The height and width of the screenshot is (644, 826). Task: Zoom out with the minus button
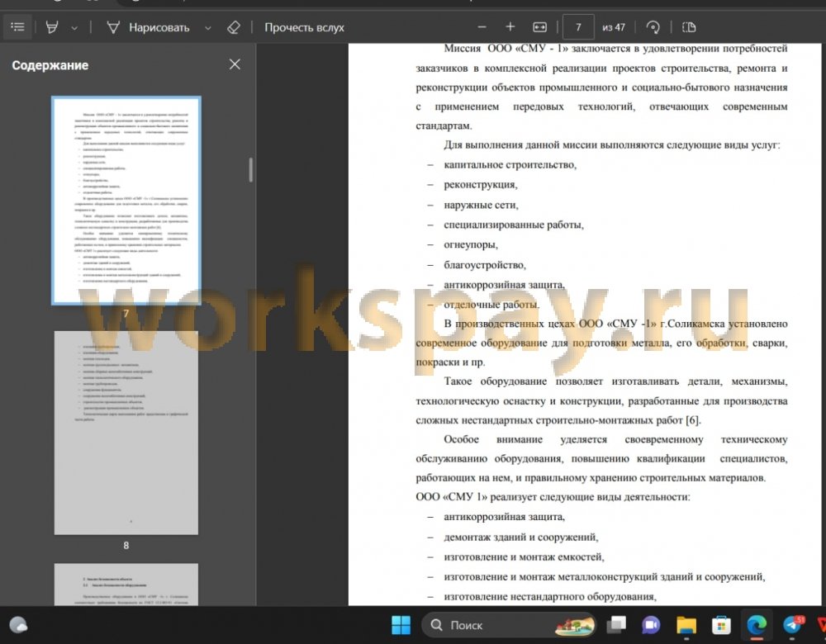point(482,27)
